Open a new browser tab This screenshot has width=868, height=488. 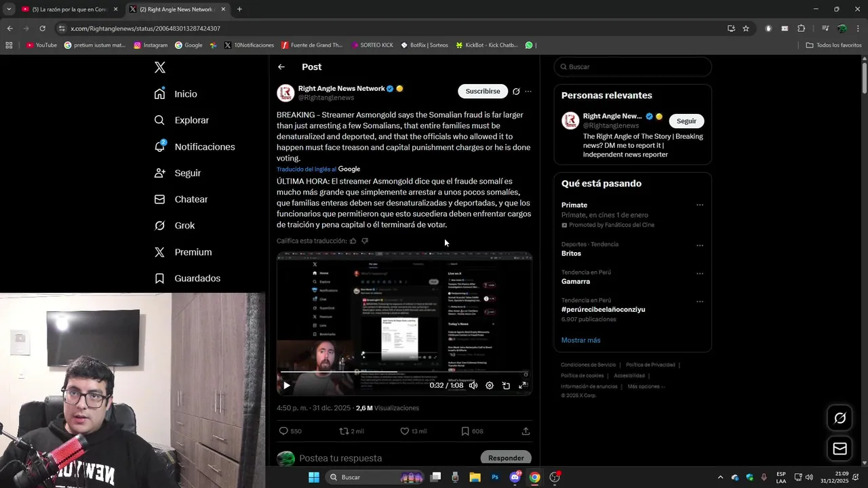pyautogui.click(x=239, y=9)
